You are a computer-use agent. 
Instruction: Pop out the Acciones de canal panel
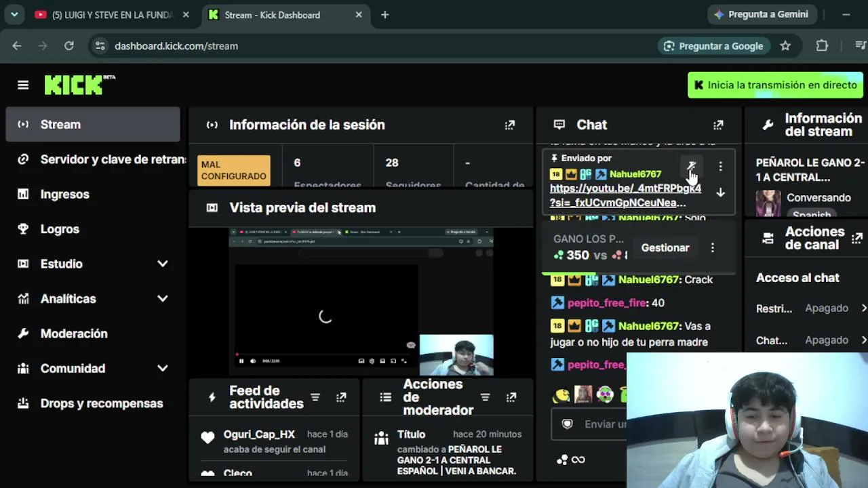[x=857, y=239]
